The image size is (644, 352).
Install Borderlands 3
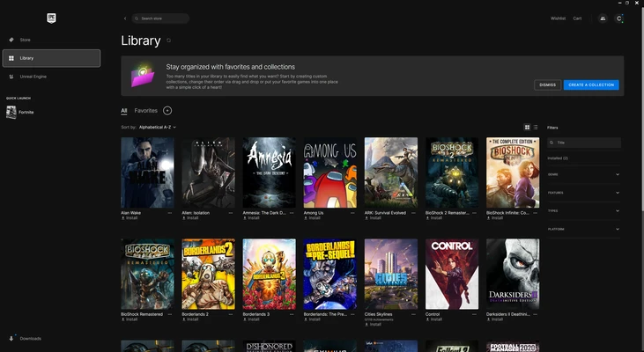coord(251,319)
